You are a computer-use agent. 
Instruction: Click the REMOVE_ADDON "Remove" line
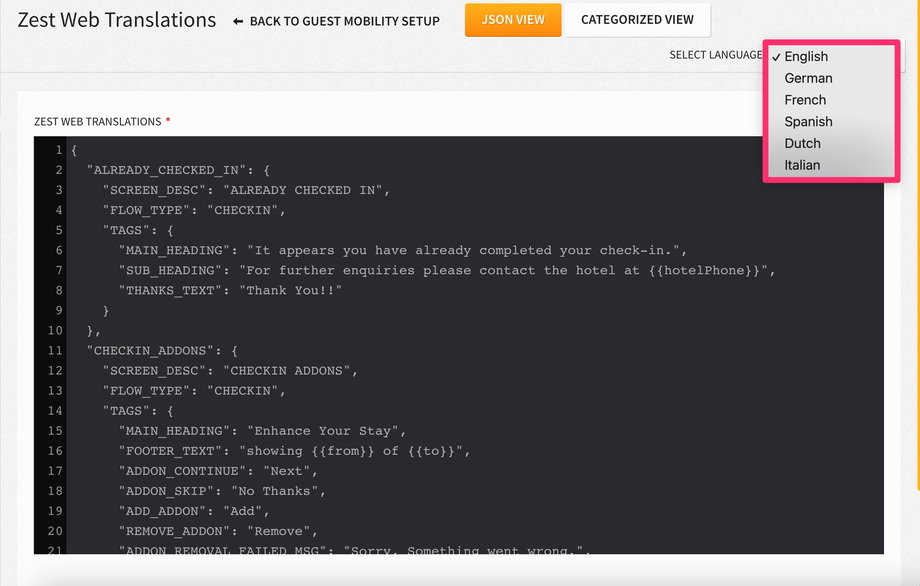(x=218, y=531)
